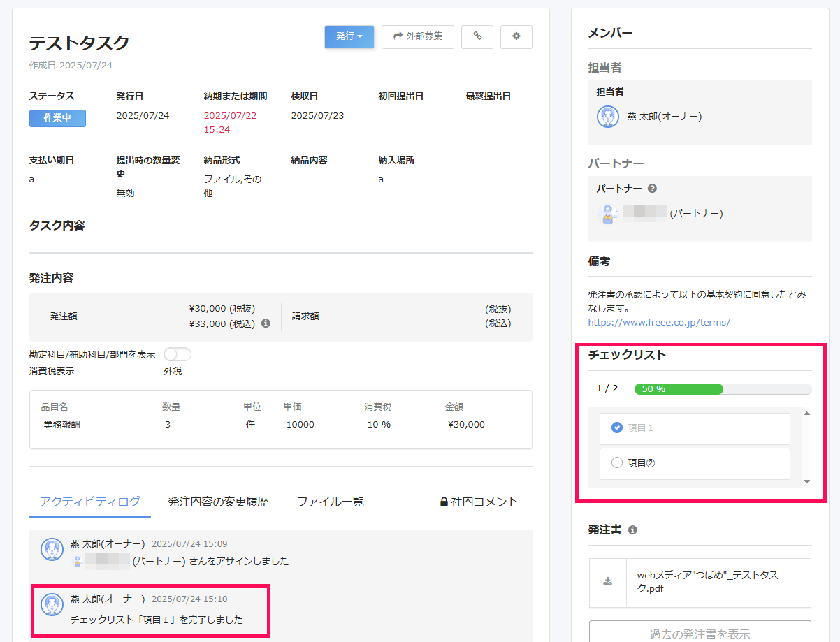Viewport: 840px width, 642px height.
Task: Click the 単価 value 10000
Action: 300,424
